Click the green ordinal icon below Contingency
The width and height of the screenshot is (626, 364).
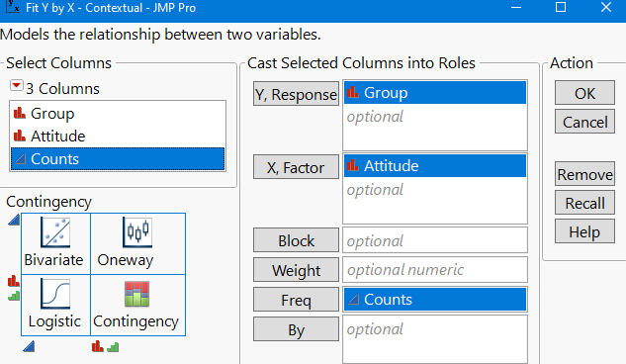pyautogui.click(x=113, y=347)
